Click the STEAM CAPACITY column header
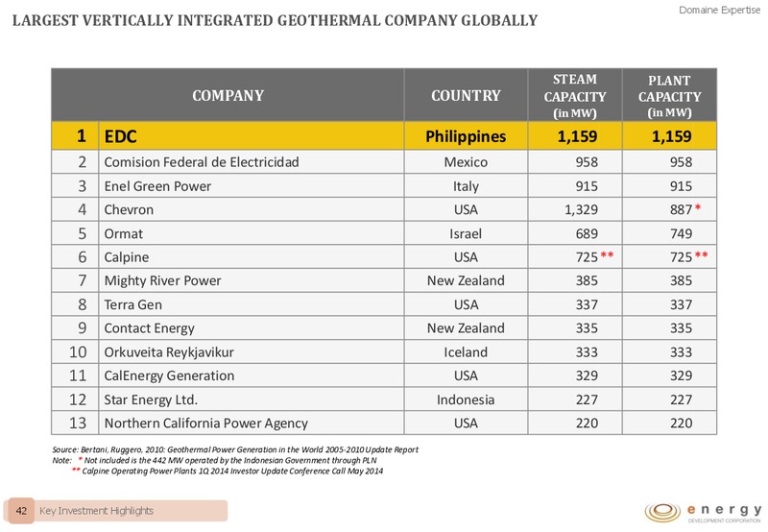Screen dimensions: 768x532 [x=575, y=95]
